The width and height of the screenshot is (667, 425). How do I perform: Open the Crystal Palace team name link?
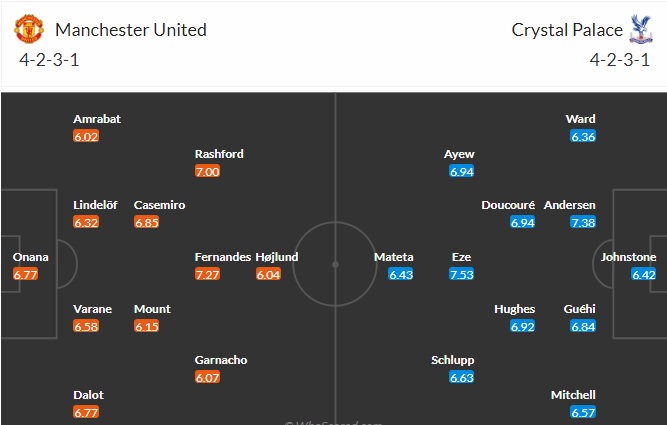click(567, 30)
